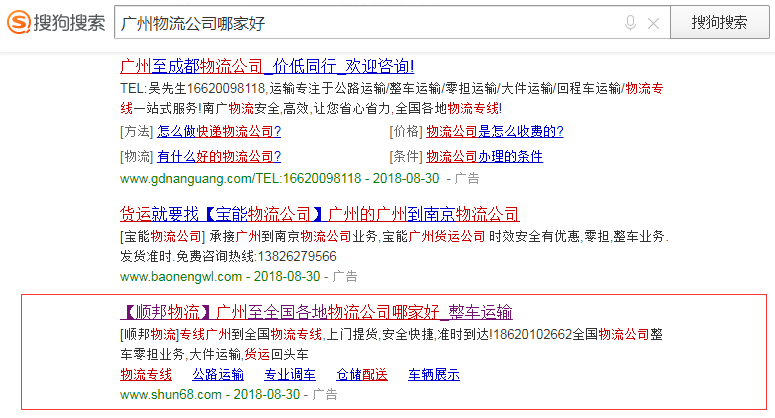Click the 搜狗搜索 logo text
Image resolution: width=775 pixels, height=418 pixels.
(69, 23)
